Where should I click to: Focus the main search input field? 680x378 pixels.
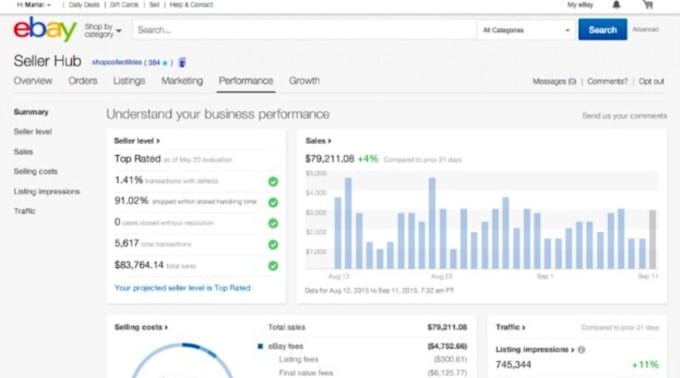[304, 30]
